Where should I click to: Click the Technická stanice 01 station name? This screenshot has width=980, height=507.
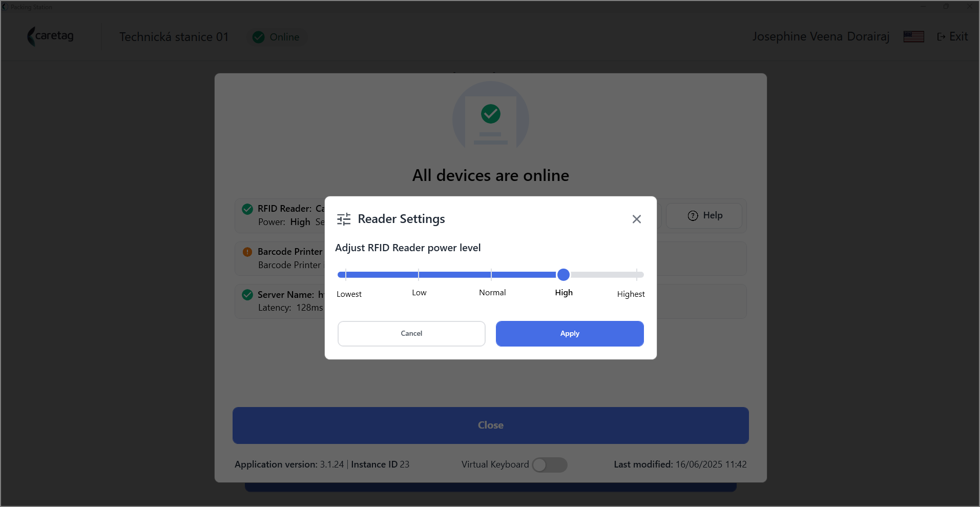pyautogui.click(x=174, y=37)
